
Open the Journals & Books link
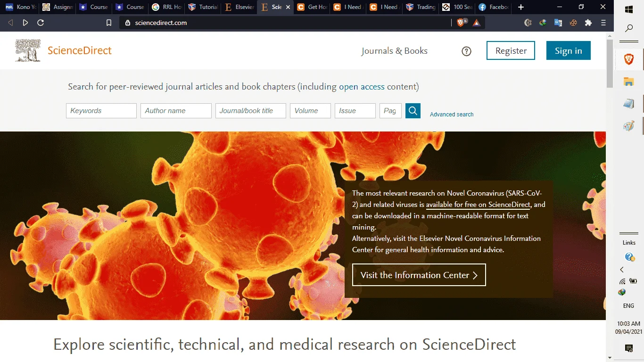395,51
